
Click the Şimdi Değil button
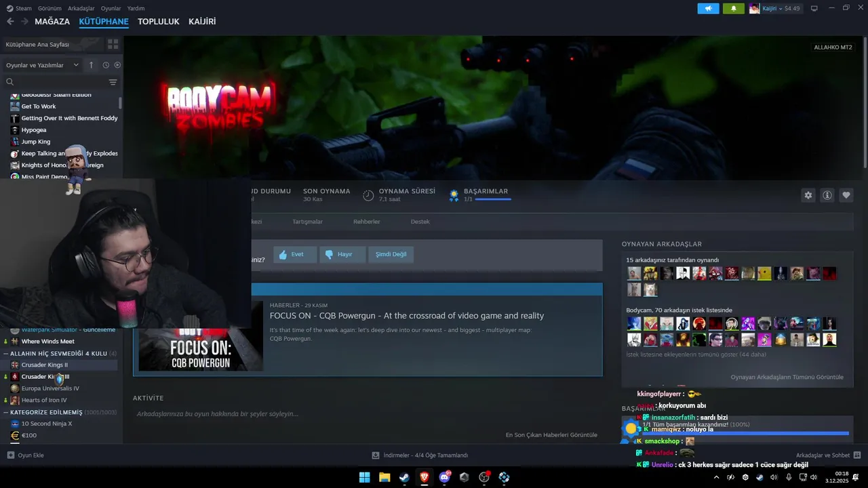tap(391, 254)
